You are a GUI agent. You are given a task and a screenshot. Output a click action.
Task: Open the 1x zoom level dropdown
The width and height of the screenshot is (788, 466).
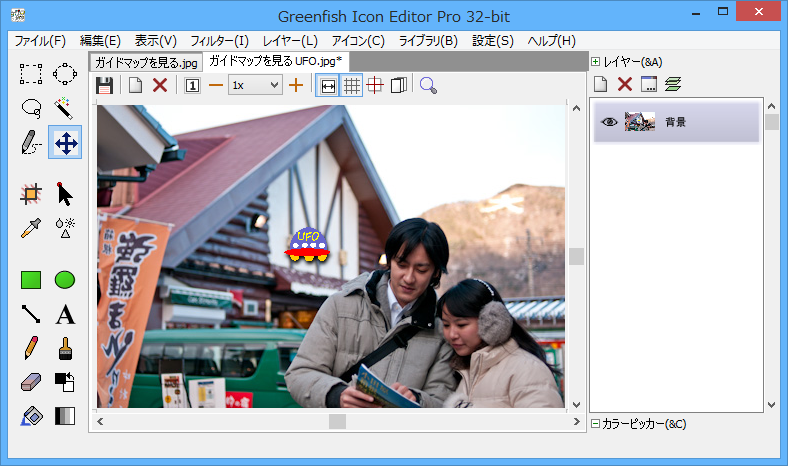pos(255,85)
